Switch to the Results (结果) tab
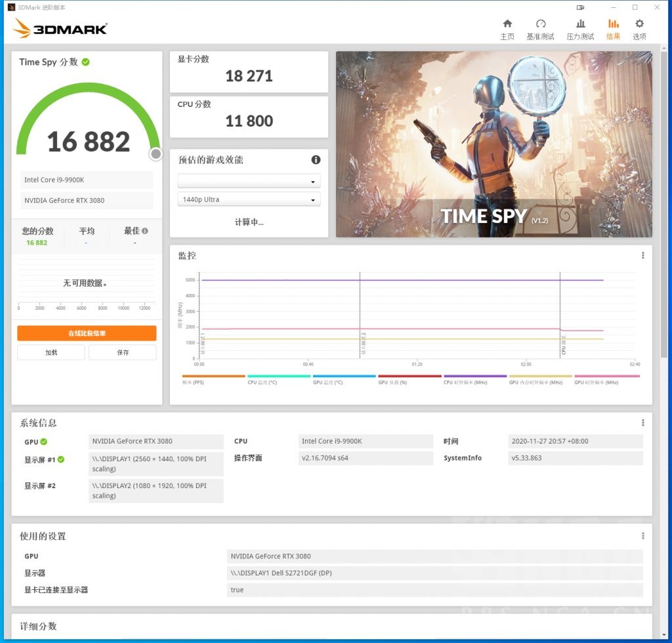The image size is (672, 643). pyautogui.click(x=613, y=29)
